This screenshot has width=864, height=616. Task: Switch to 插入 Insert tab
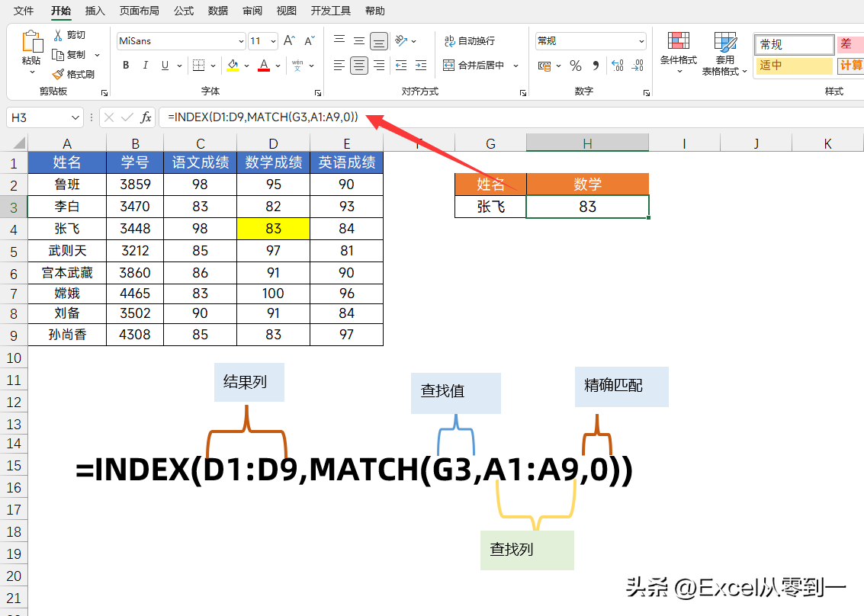[95, 11]
